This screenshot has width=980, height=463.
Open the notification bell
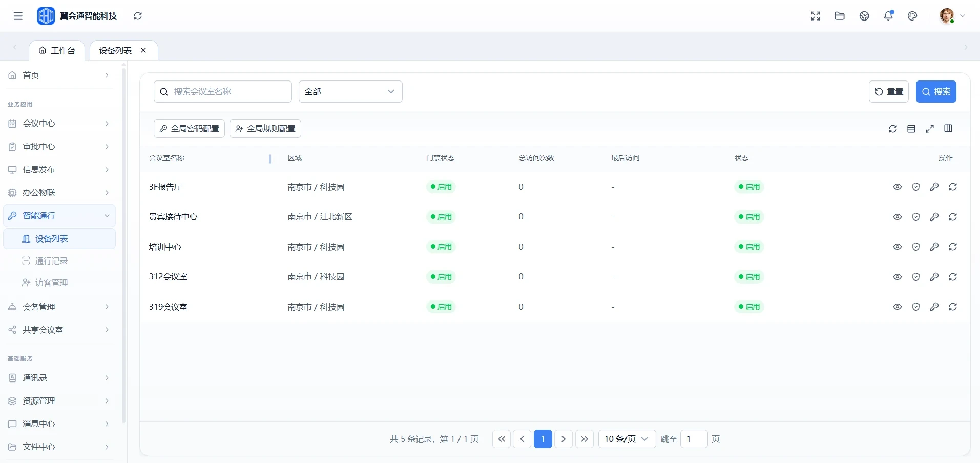[x=889, y=16]
